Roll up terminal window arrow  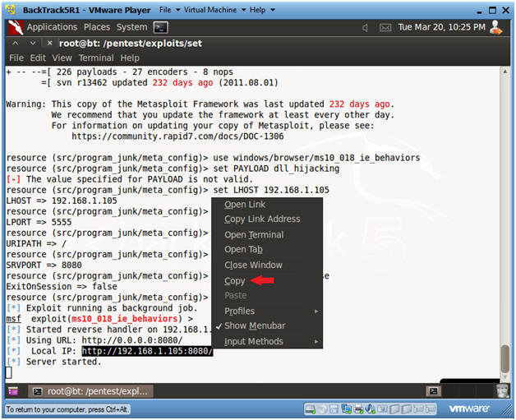pos(16,43)
